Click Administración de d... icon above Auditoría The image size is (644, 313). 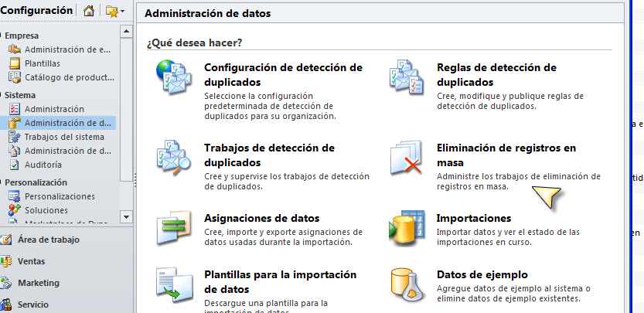pyautogui.click(x=15, y=151)
